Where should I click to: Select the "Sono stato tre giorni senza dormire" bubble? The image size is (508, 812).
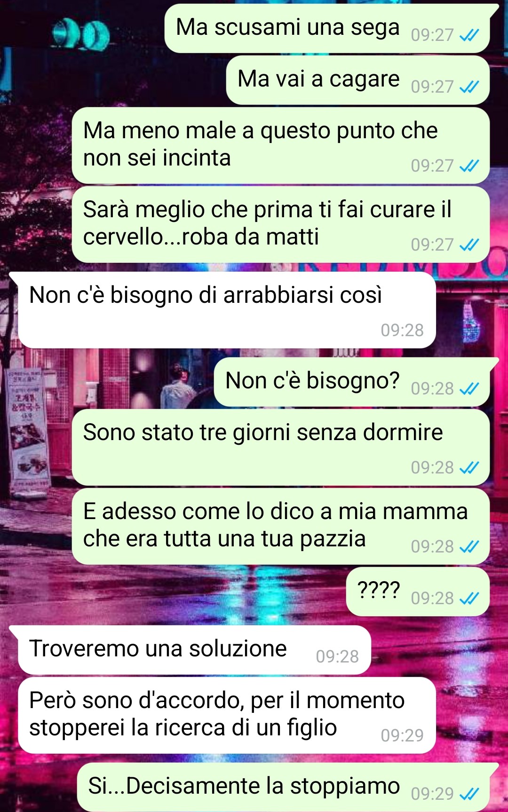(x=281, y=447)
